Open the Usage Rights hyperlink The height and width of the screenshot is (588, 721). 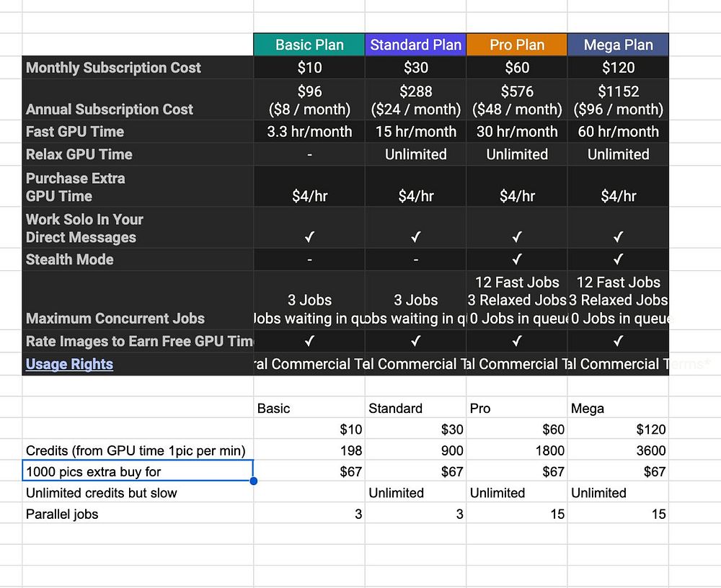click(69, 364)
